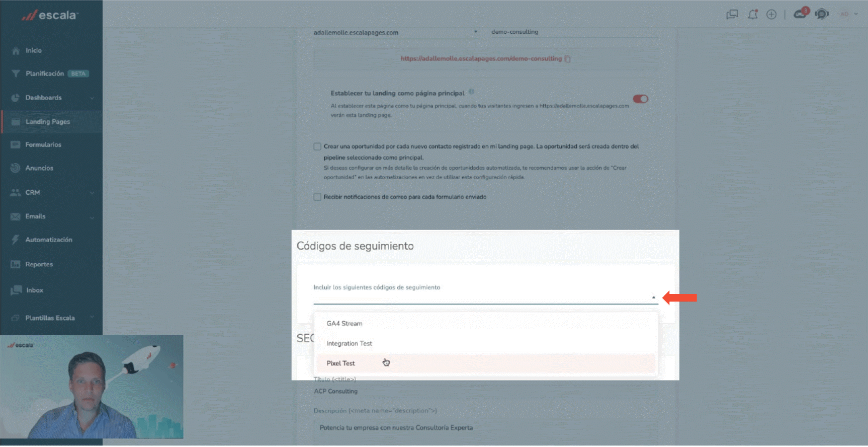Check the Crear una oportunidad checkbox
The height and width of the screenshot is (447, 868).
317,146
